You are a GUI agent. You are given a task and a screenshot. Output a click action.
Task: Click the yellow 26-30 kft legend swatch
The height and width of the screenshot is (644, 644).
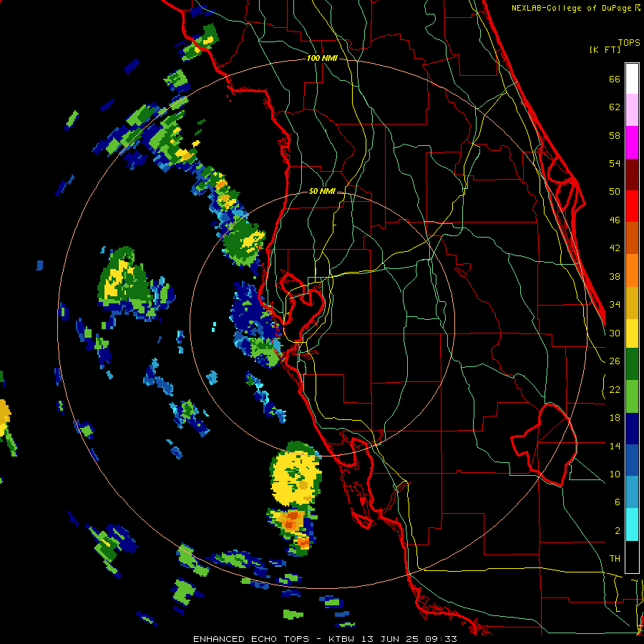(632, 333)
